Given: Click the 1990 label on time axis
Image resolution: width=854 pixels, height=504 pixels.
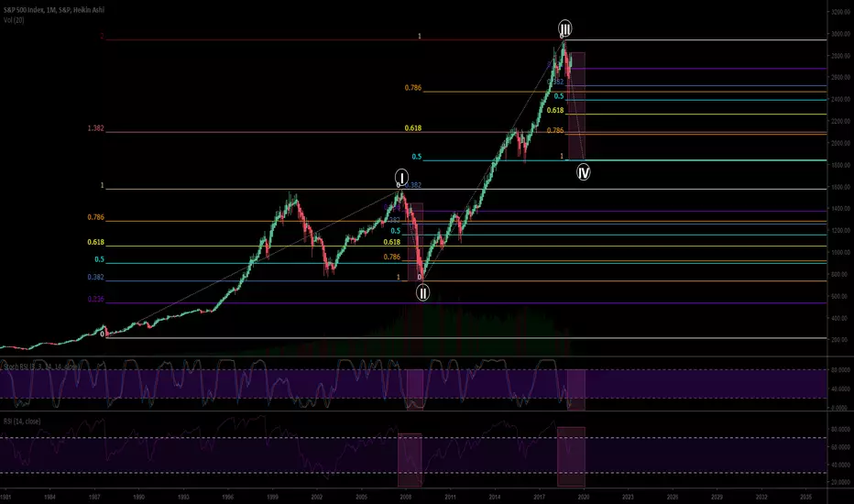Looking at the screenshot, I should point(139,497).
